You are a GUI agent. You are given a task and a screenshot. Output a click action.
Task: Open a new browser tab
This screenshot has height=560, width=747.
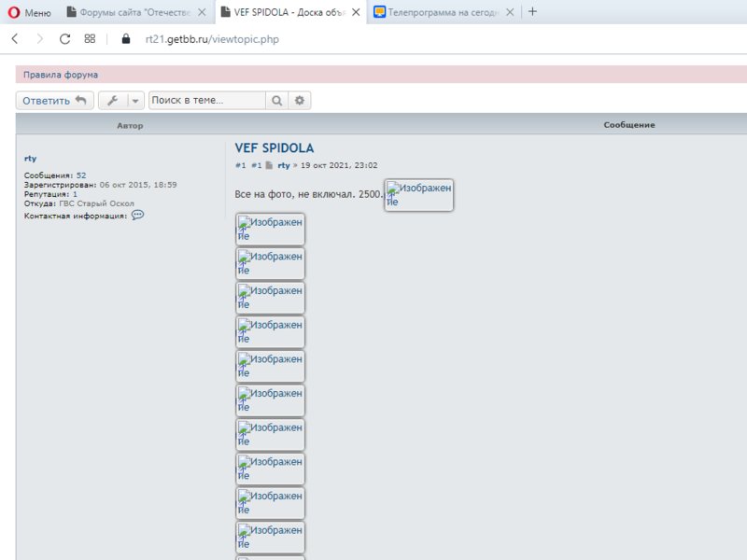532,12
